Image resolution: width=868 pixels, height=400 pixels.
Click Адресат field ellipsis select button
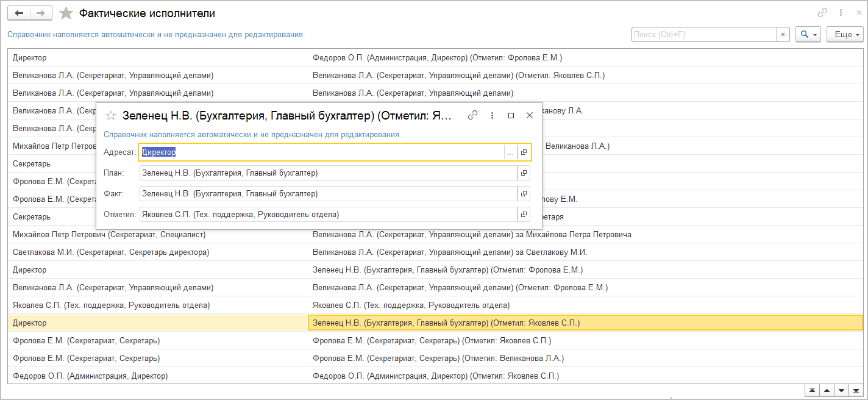[x=510, y=152]
